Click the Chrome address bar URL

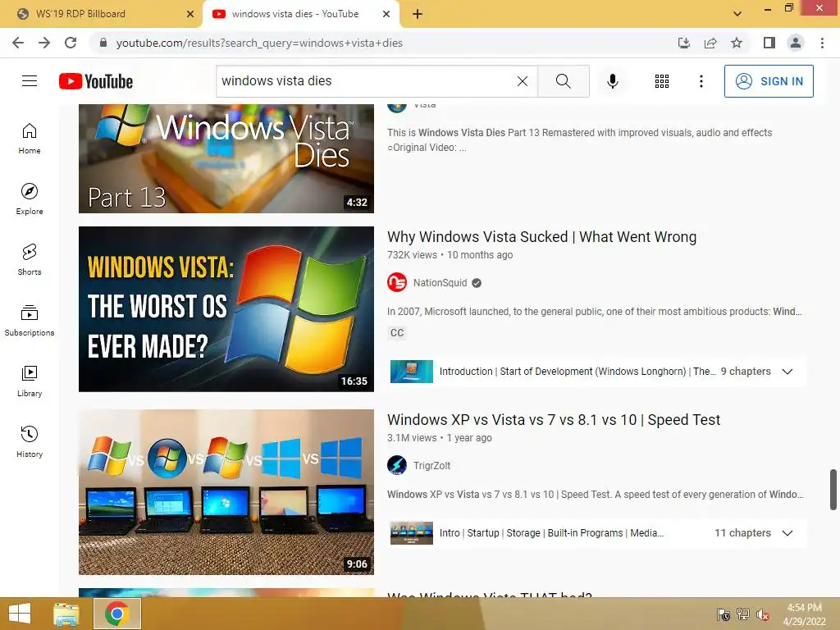259,43
